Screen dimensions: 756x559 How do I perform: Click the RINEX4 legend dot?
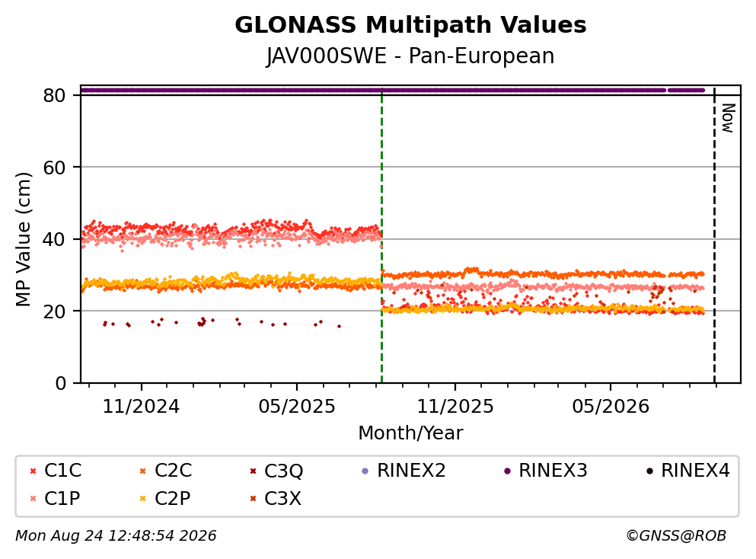[649, 471]
